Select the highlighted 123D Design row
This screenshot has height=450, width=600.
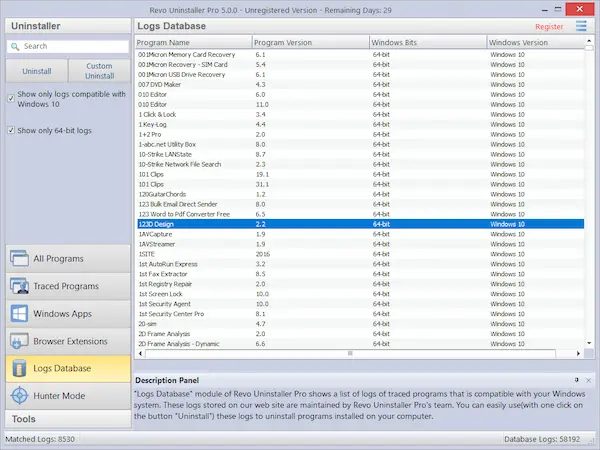tap(360, 224)
